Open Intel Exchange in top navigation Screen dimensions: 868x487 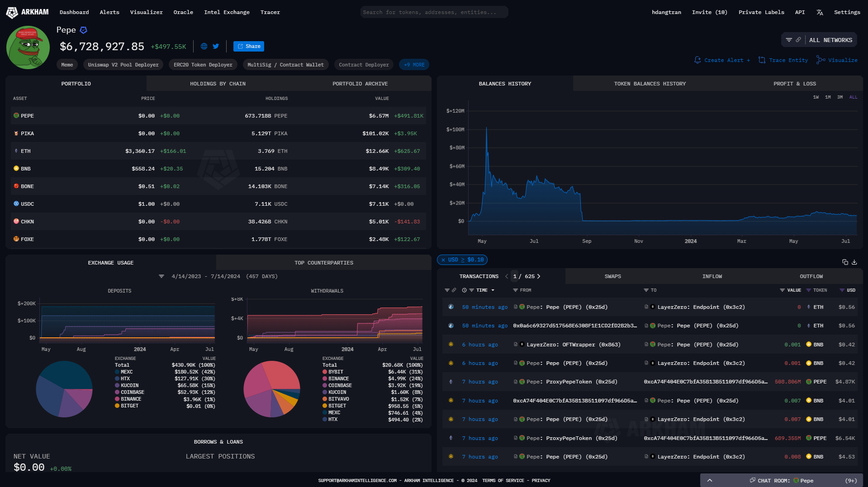(x=227, y=12)
